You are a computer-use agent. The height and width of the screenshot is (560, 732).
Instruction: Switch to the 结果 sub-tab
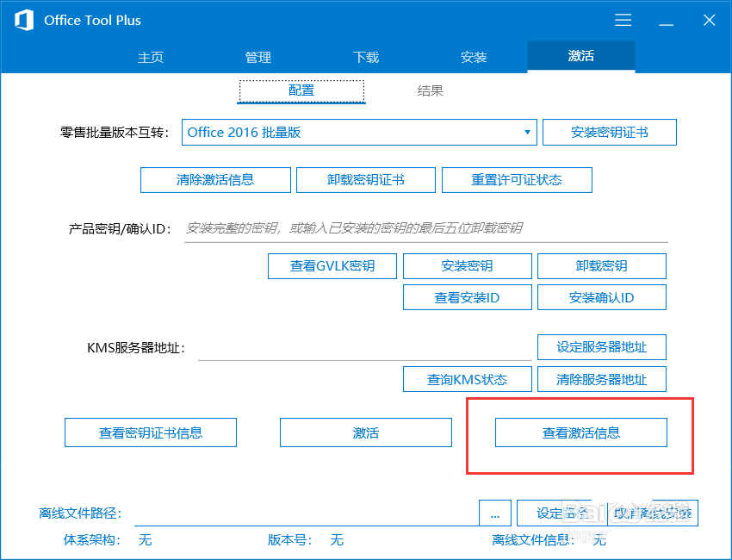430,90
